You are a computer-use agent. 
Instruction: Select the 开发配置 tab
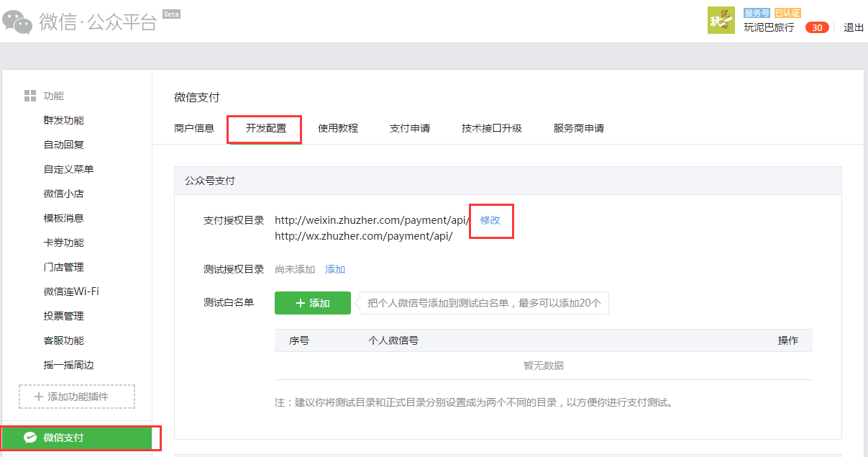tap(265, 128)
